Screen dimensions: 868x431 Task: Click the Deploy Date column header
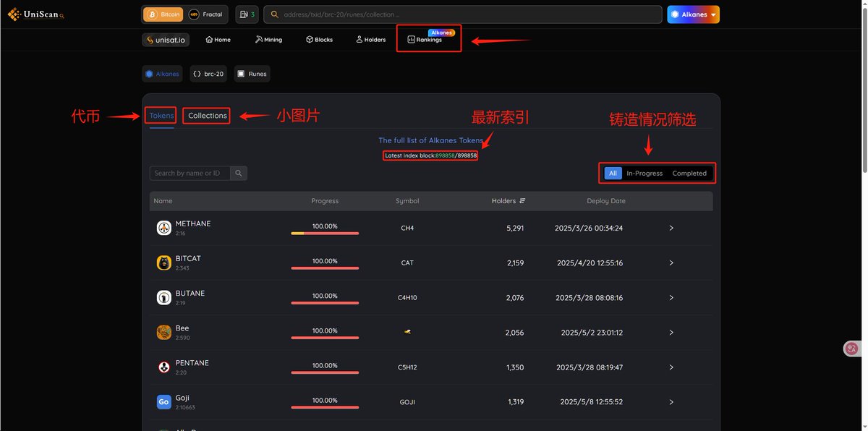click(x=606, y=200)
